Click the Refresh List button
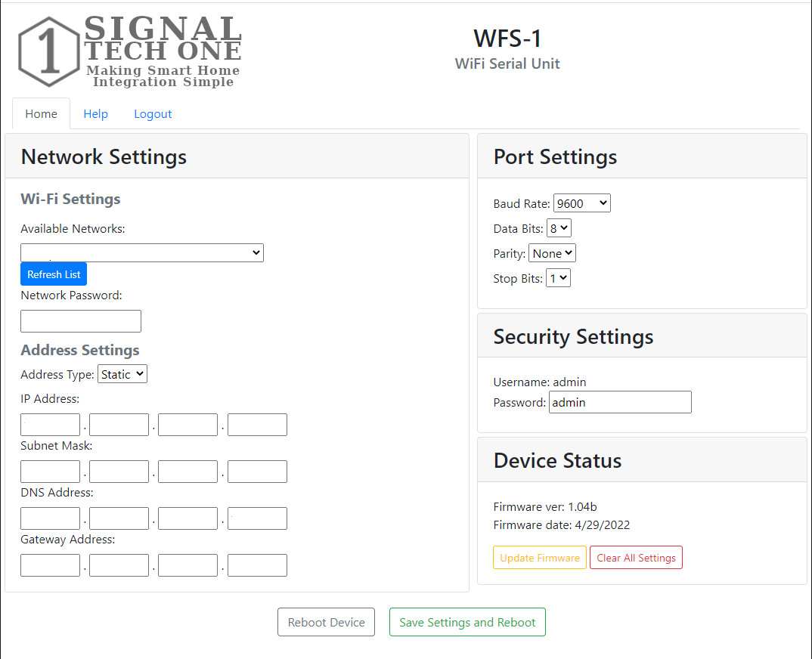 [x=53, y=274]
